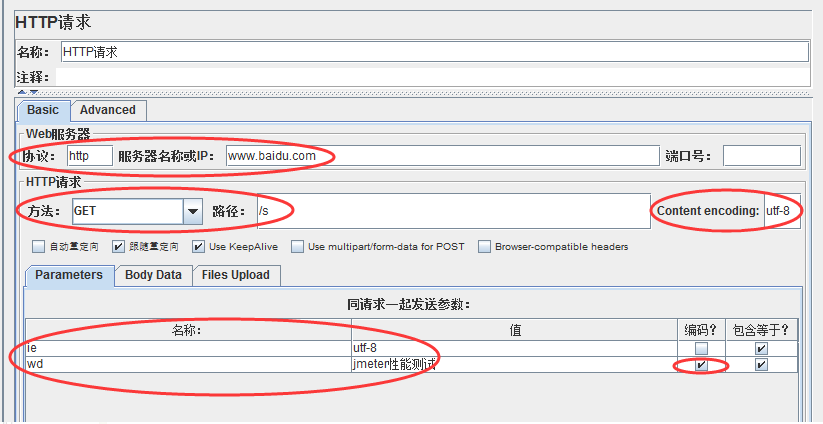Click the 包含等于? column header
823x424 pixels.
click(x=762, y=330)
